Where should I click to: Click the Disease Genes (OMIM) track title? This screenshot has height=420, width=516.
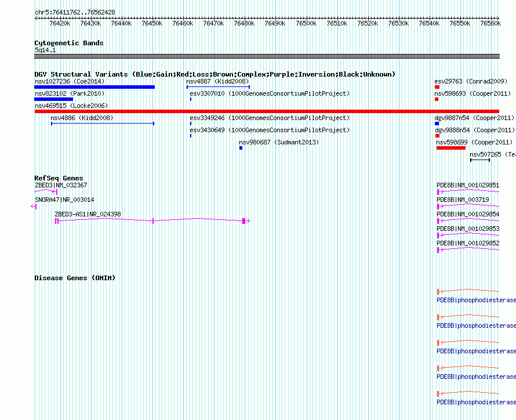tap(75, 278)
